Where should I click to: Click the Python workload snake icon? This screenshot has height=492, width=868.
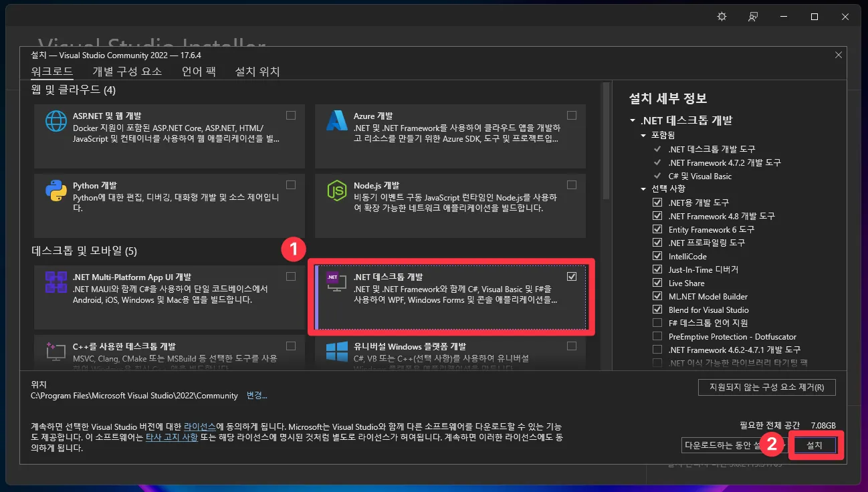point(56,191)
